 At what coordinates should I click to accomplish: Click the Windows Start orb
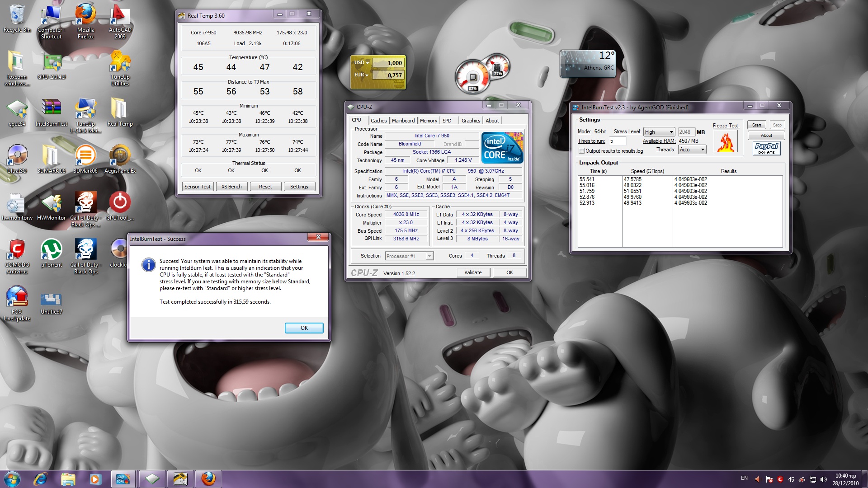pyautogui.click(x=12, y=479)
